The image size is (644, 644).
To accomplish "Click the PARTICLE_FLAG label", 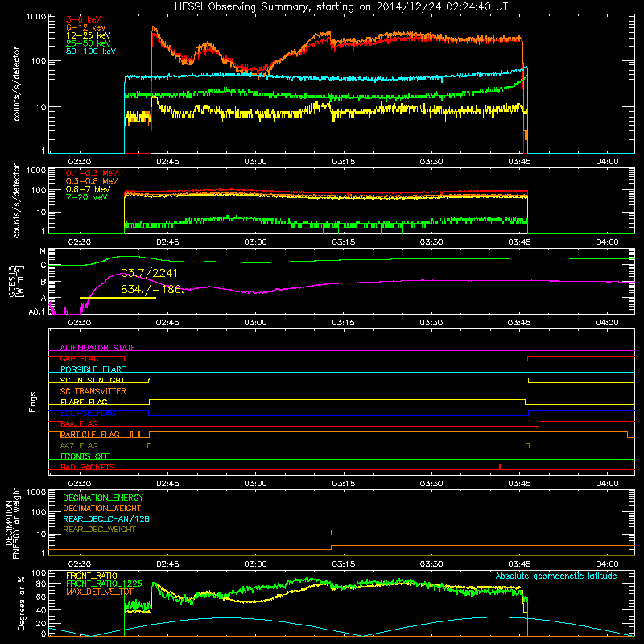I will 90,435.
